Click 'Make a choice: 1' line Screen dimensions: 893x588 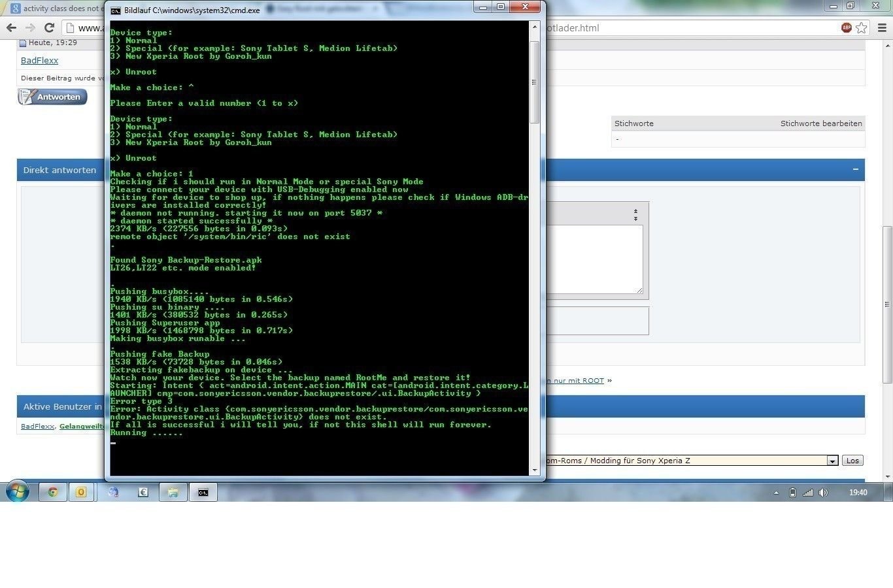[x=152, y=174]
